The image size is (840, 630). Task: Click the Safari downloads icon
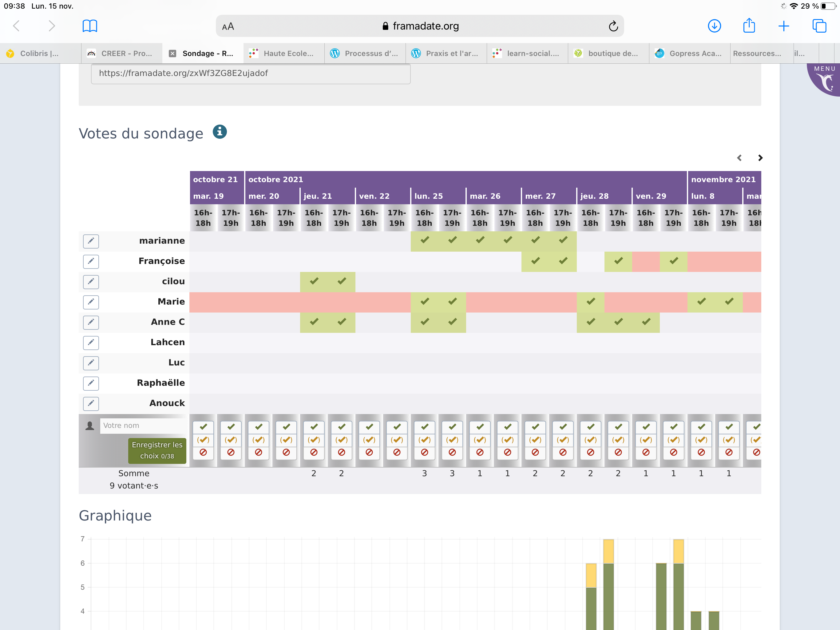(714, 26)
